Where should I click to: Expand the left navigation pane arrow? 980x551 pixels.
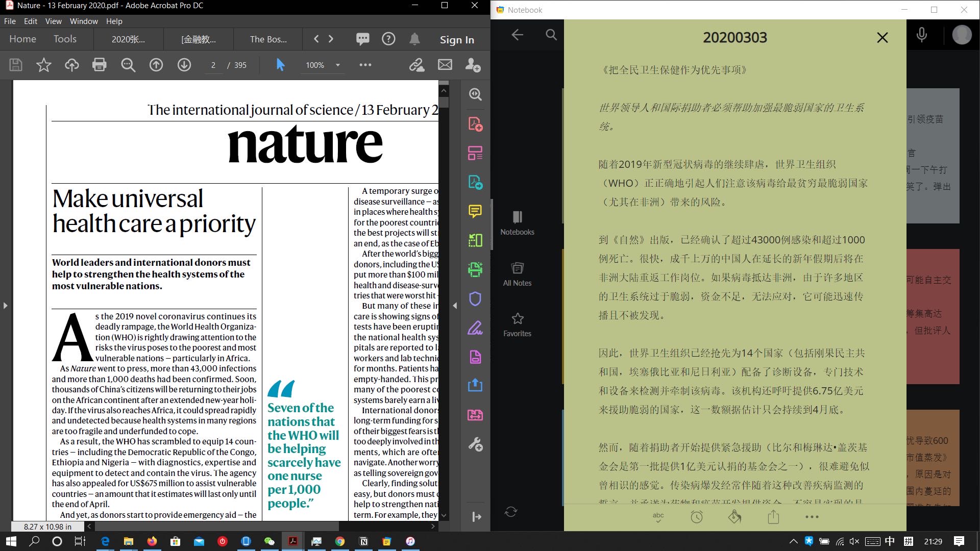coord(5,306)
